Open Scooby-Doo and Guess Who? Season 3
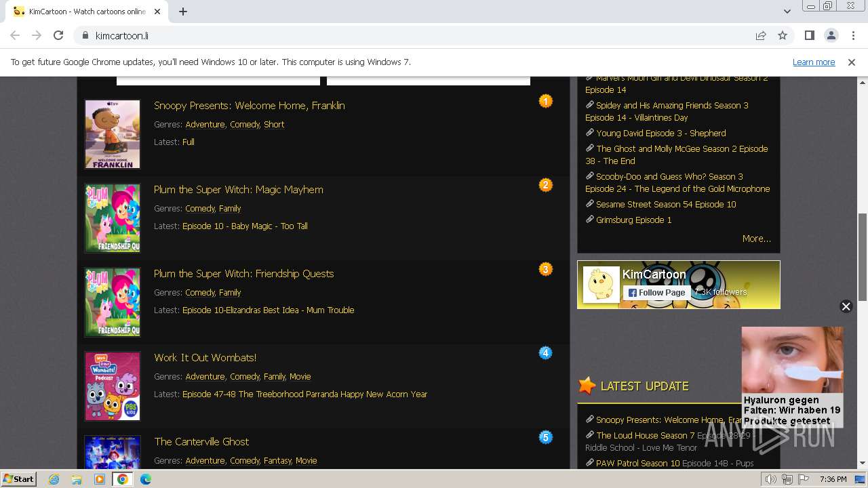 (677, 182)
